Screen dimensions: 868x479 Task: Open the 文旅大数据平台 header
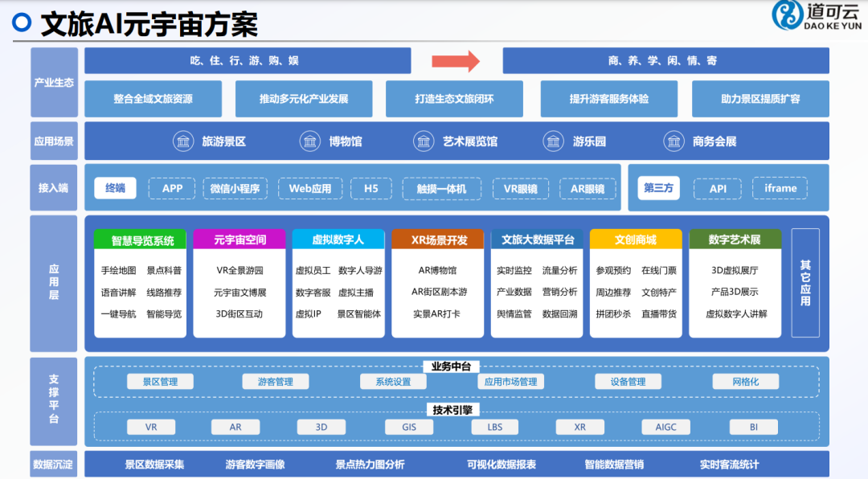coord(537,239)
